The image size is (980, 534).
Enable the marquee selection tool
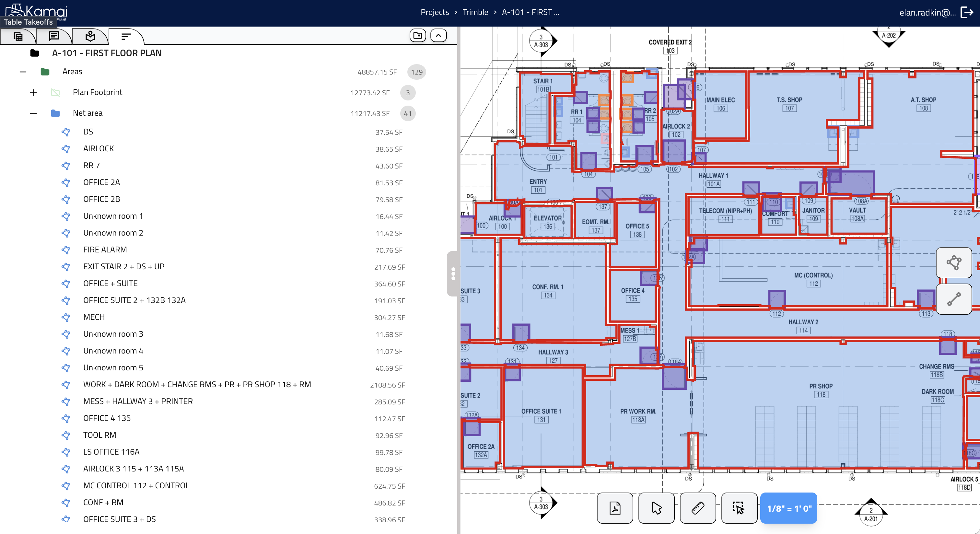(x=739, y=508)
